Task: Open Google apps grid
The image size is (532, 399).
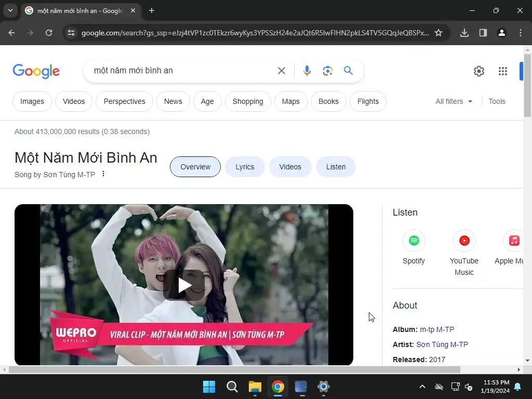Action: coord(503,71)
